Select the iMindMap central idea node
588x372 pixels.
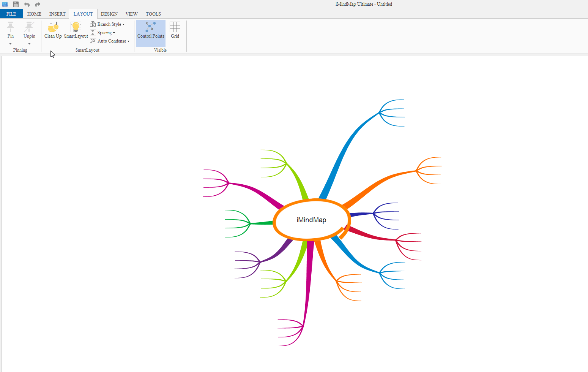pyautogui.click(x=311, y=220)
